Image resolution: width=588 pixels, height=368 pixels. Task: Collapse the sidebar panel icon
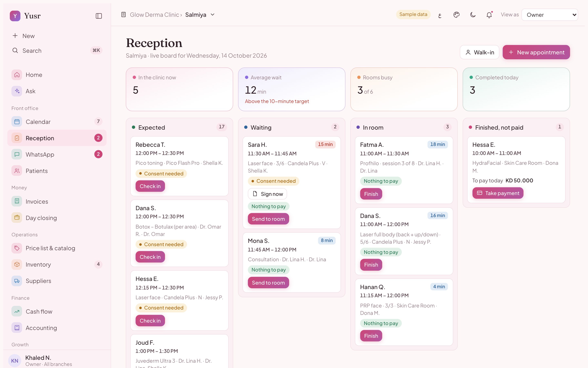pyautogui.click(x=99, y=16)
